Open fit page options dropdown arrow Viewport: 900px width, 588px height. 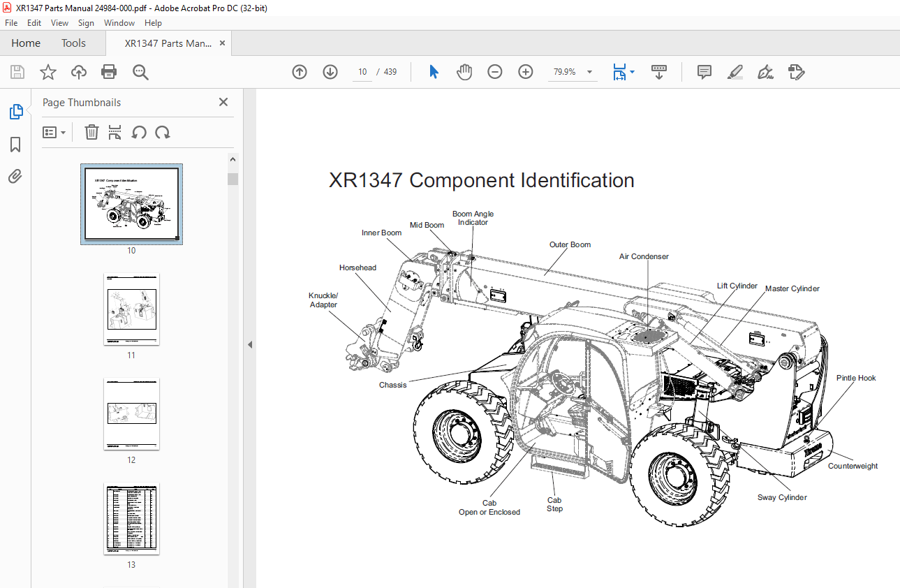pyautogui.click(x=633, y=71)
